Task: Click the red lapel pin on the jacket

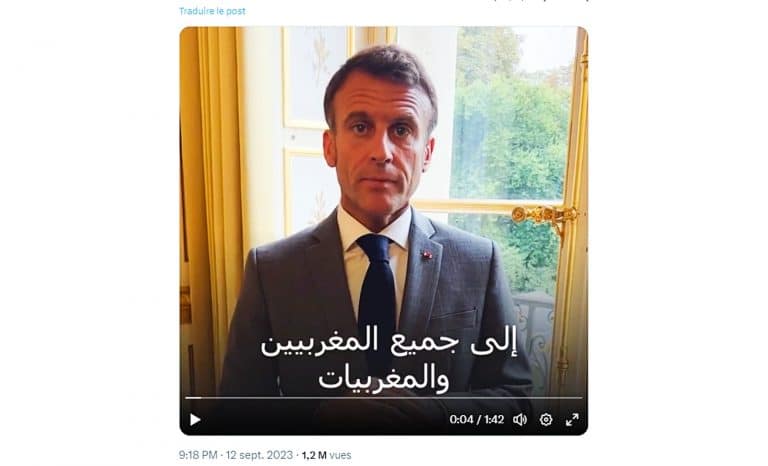Action: (x=427, y=255)
